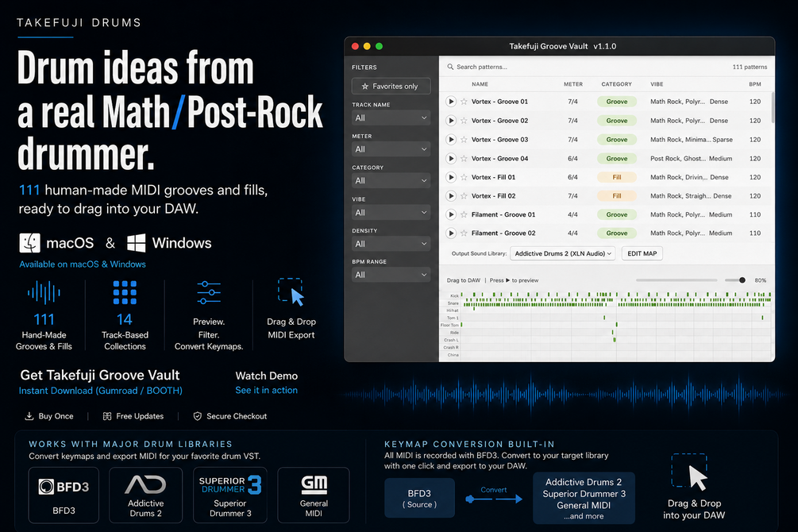Viewport: 798px width, 532px height.
Task: Play the Filament - Groove 02 pattern
Action: tap(450, 233)
